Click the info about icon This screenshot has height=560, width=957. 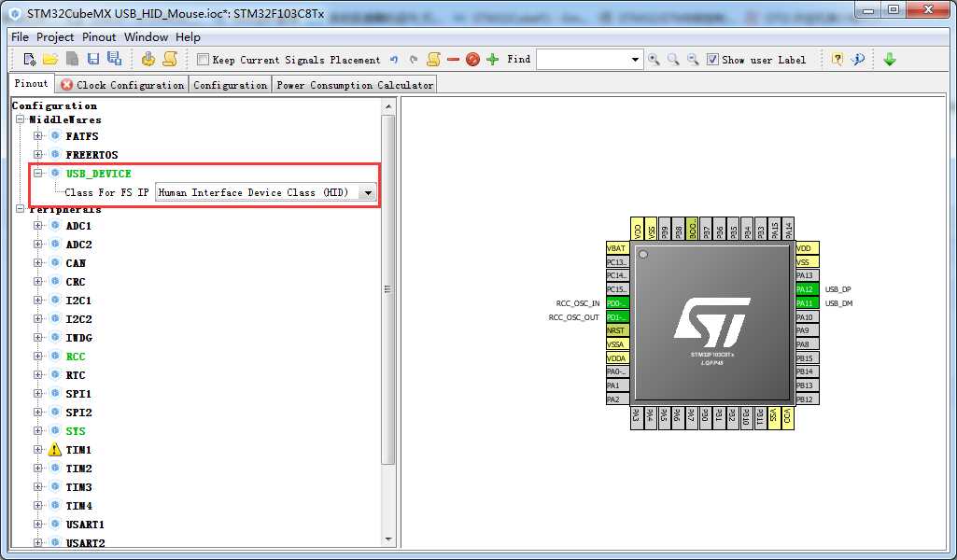click(858, 59)
